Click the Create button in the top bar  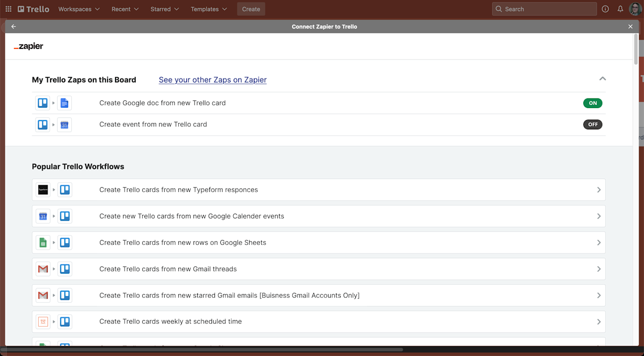point(251,9)
